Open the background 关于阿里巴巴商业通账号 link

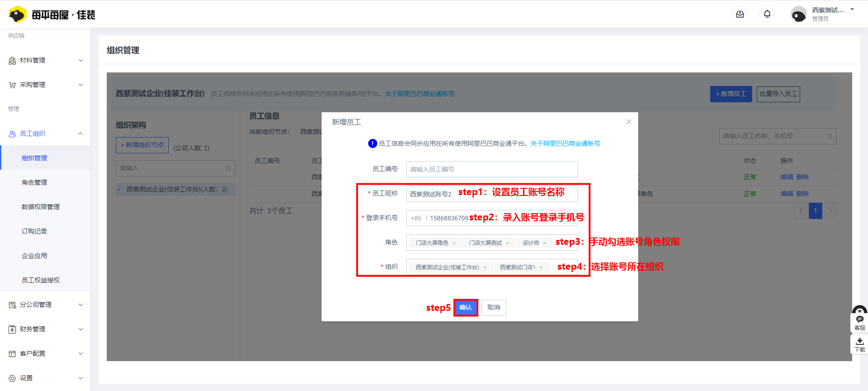(420, 94)
